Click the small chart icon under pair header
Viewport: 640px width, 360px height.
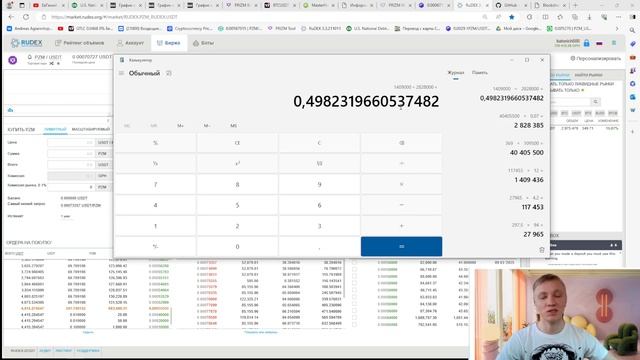point(10,110)
